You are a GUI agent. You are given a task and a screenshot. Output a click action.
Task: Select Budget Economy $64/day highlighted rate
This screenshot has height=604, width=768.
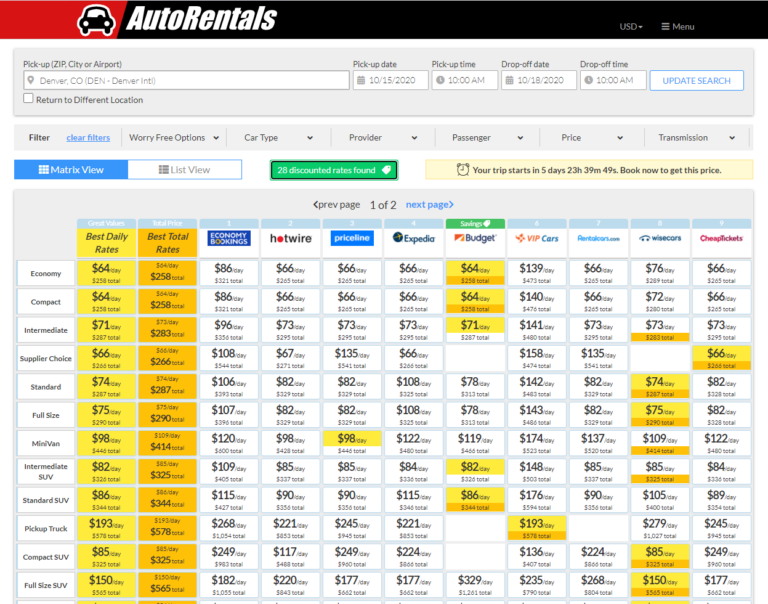[475, 273]
